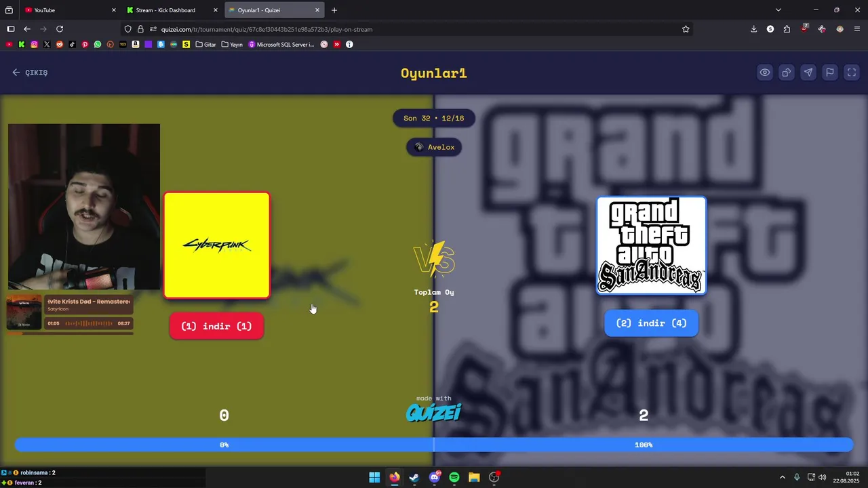The height and width of the screenshot is (488, 868).
Task: Click the Quizei logo at bottom center
Action: tap(434, 412)
